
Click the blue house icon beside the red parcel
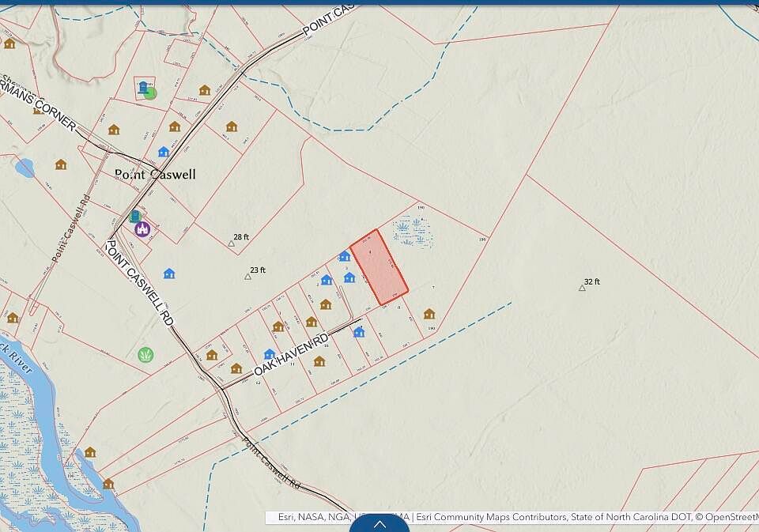click(x=344, y=255)
